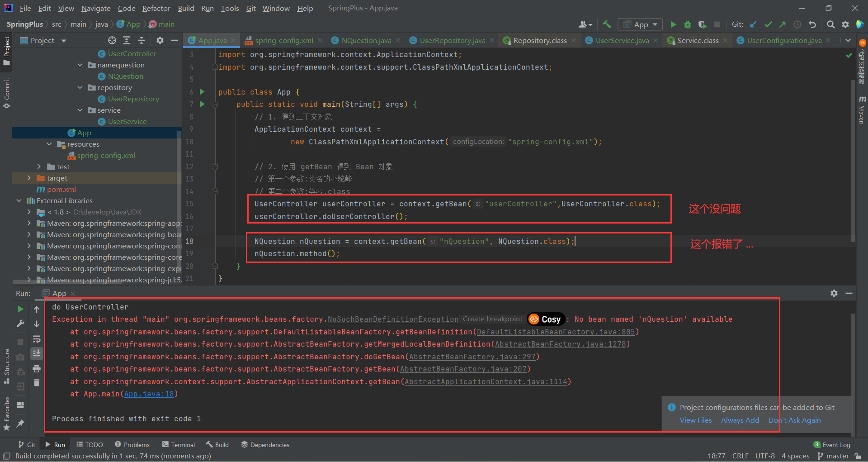Click the Rollback undo icon
The image size is (868, 462).
point(812,24)
